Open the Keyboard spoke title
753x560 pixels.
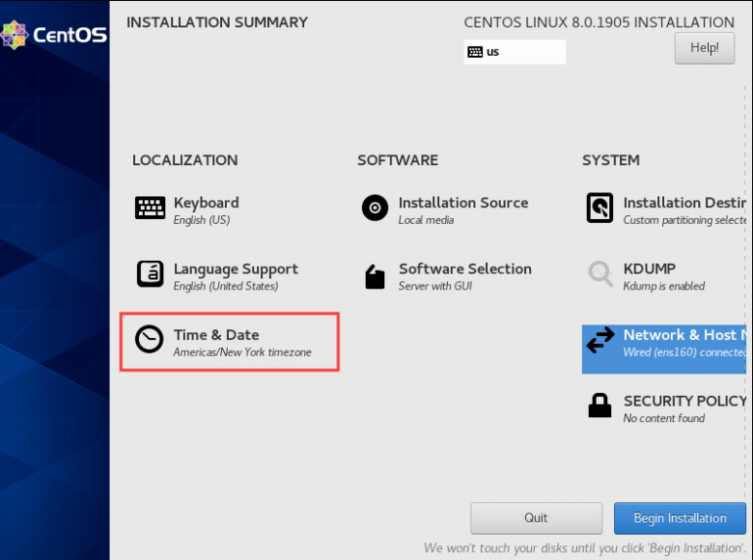(x=206, y=203)
